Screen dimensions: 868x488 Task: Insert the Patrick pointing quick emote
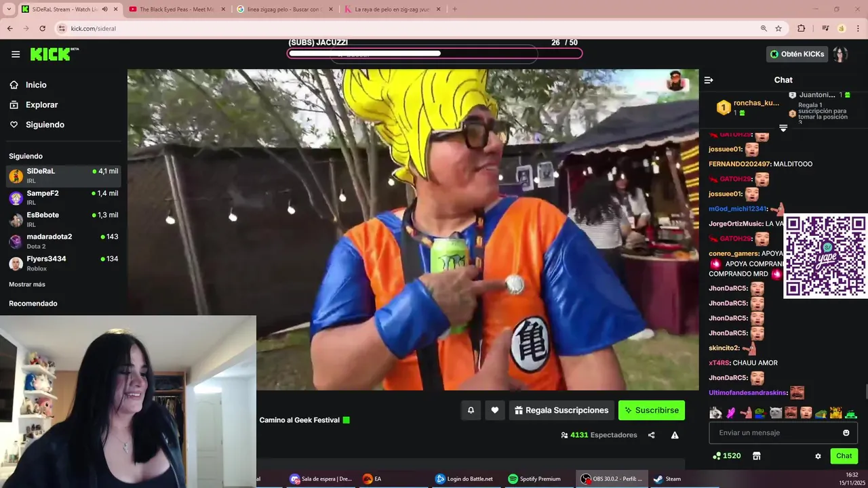click(745, 413)
